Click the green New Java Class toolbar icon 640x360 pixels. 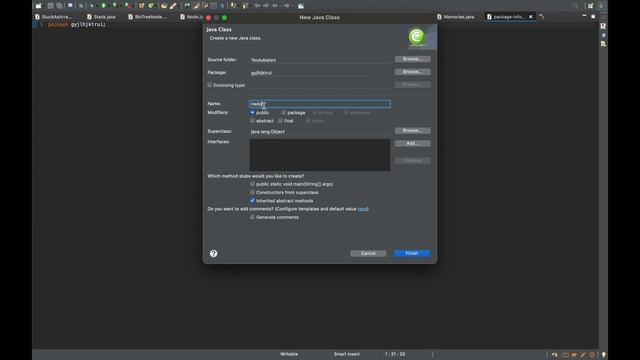pyautogui.click(x=151, y=6)
